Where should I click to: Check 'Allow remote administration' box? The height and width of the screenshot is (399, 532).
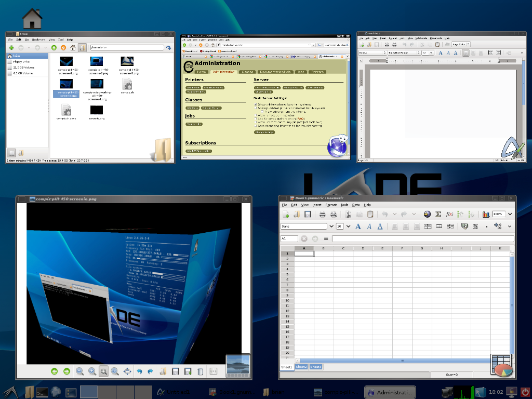(x=256, y=115)
